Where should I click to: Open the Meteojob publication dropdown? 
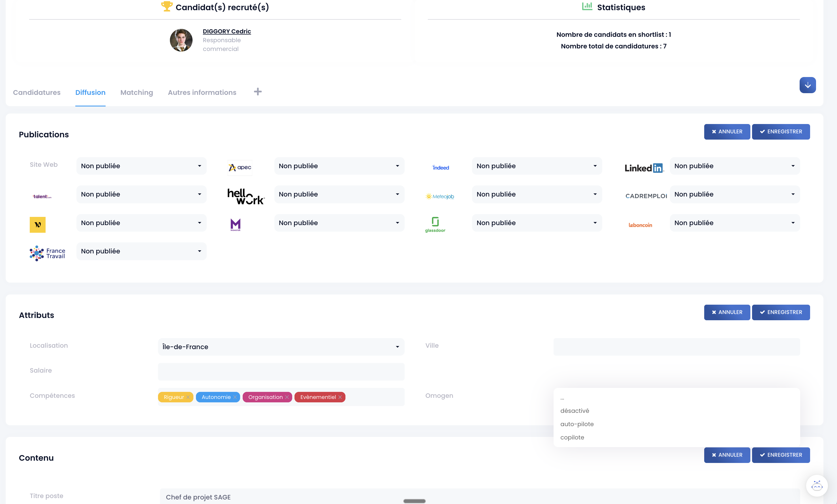click(537, 194)
